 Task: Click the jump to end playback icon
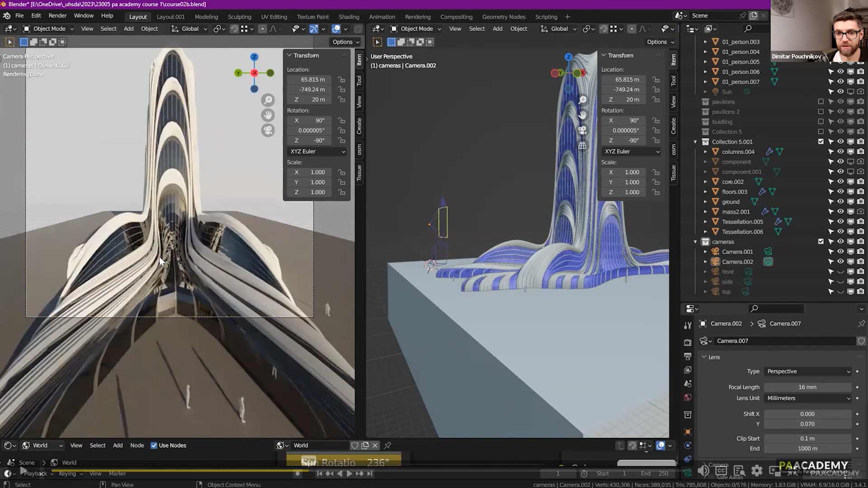coord(370,474)
